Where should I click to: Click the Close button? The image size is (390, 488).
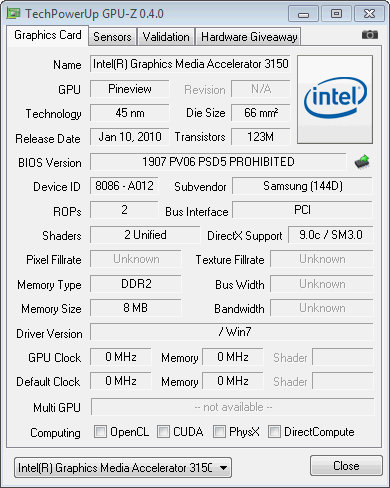pyautogui.click(x=346, y=466)
